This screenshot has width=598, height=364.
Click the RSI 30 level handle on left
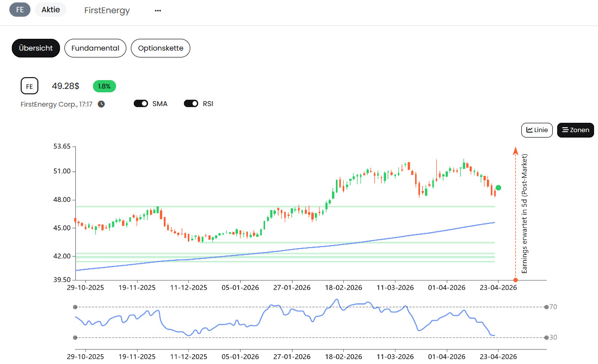tap(75, 337)
